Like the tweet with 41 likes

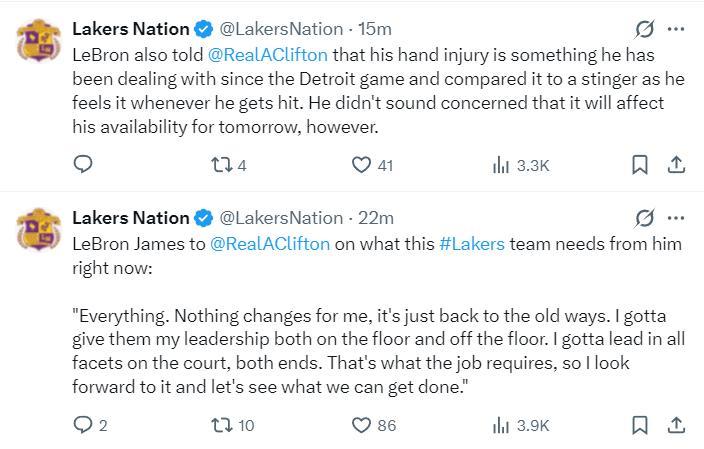[x=363, y=165]
